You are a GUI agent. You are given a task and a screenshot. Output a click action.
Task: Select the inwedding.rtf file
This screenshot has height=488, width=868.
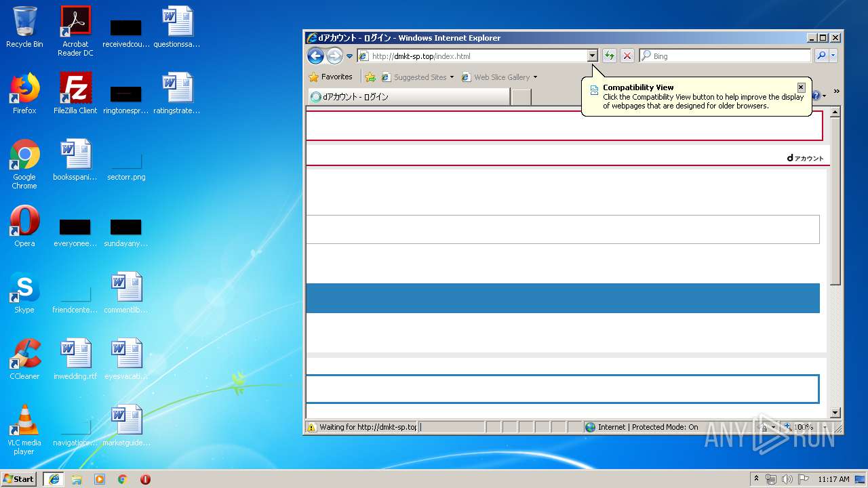tap(75, 359)
